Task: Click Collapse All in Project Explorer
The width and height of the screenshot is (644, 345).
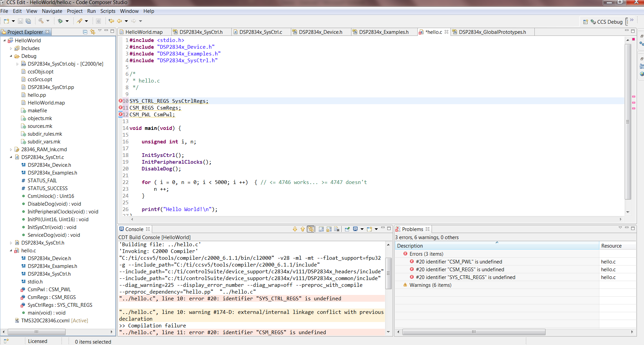Action: tap(85, 32)
